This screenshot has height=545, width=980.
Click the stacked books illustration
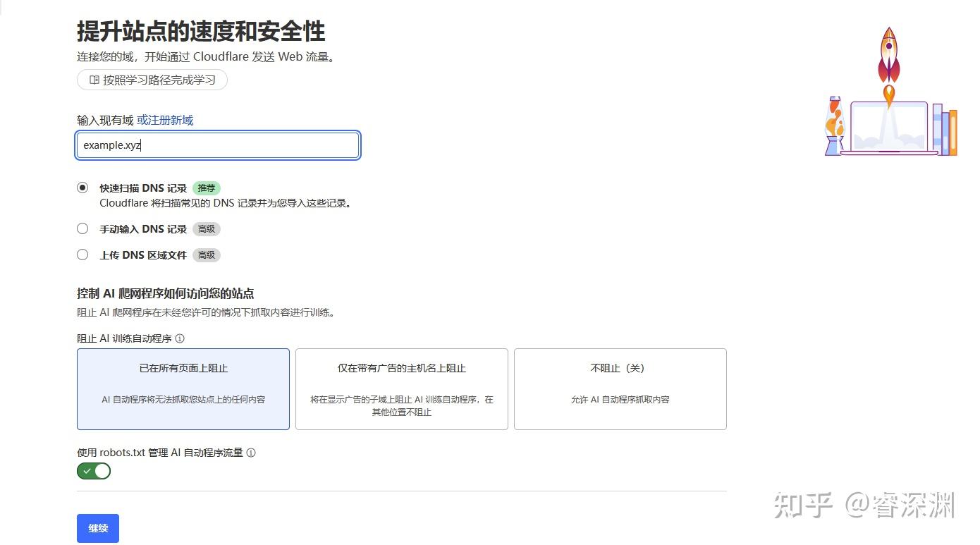click(x=945, y=130)
